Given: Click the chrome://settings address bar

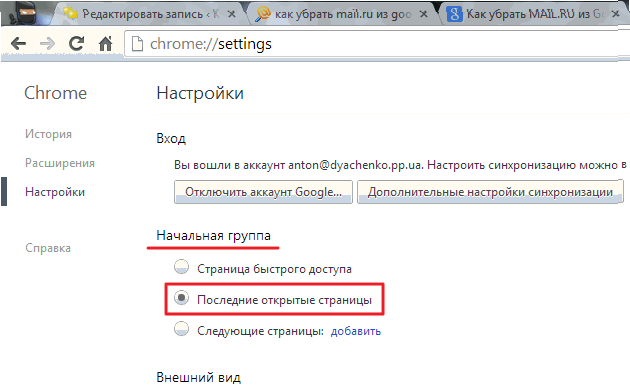Looking at the screenshot, I should (378, 44).
